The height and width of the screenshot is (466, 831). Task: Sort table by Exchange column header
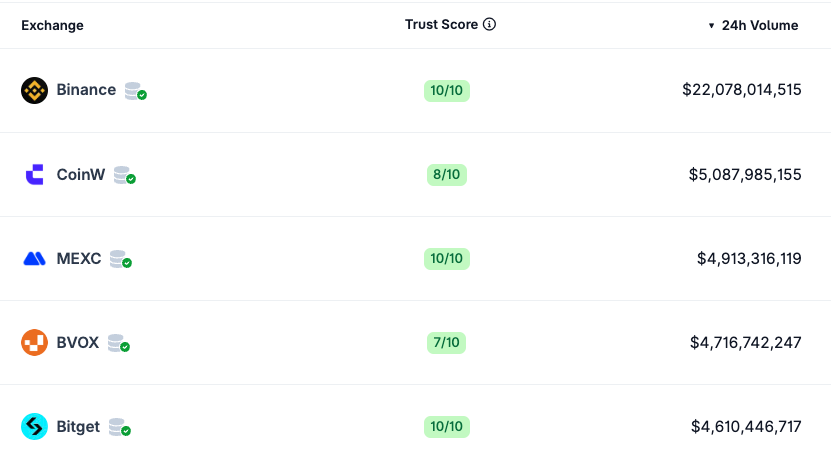tap(52, 26)
